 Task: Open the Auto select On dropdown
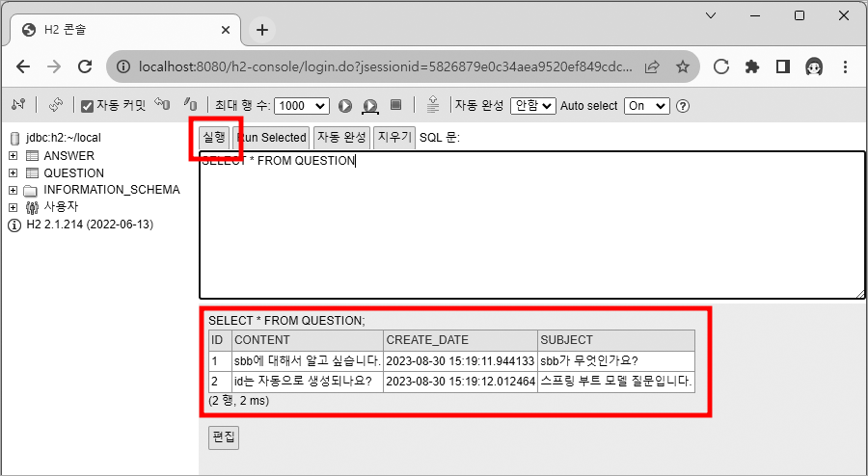coord(647,106)
